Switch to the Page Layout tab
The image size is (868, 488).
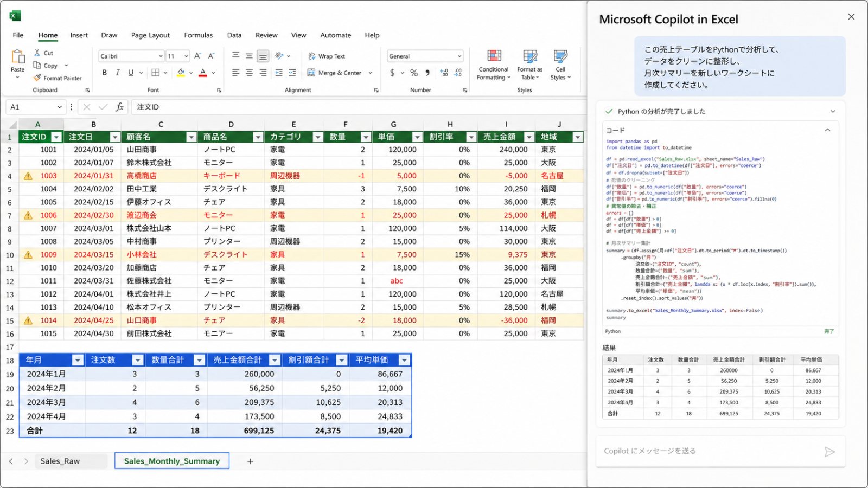click(150, 35)
